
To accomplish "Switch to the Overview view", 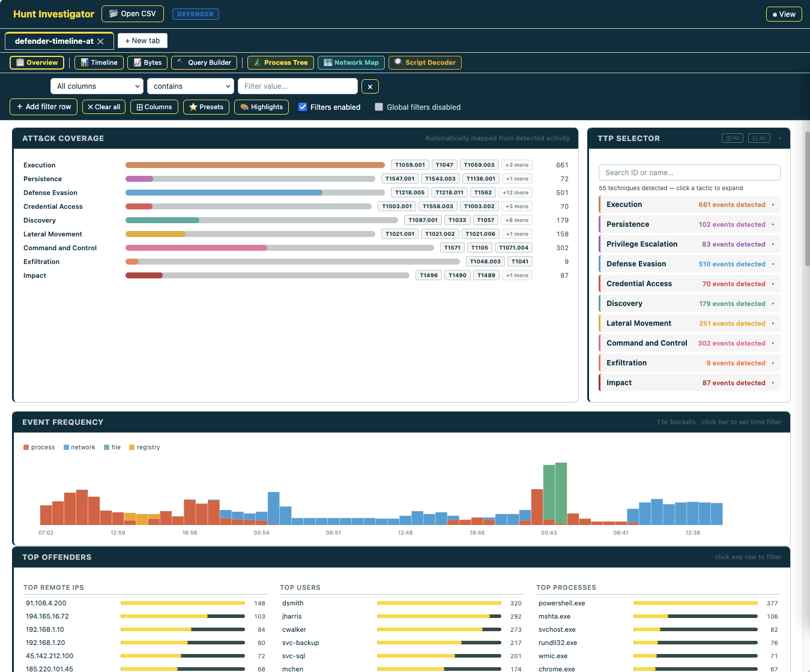I will [x=37, y=62].
